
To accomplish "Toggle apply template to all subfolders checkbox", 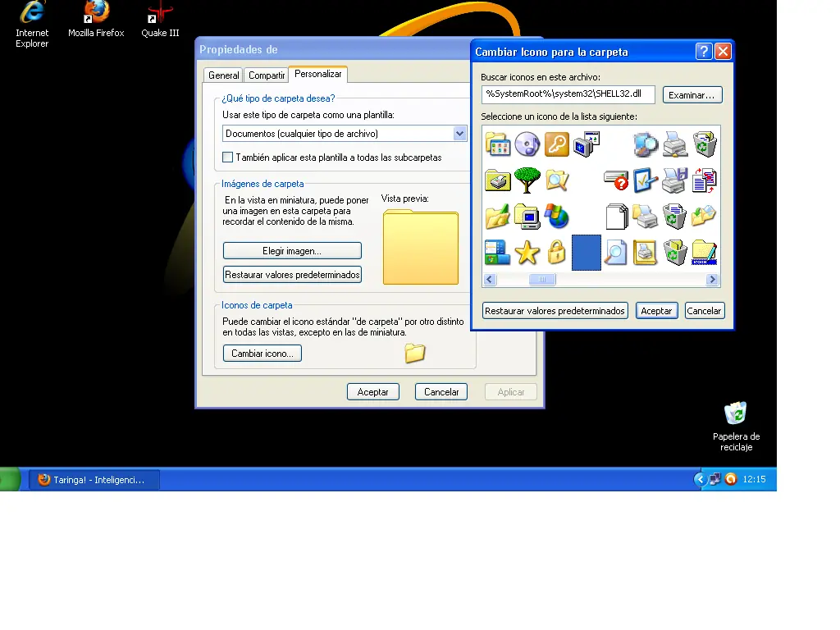I will (228, 157).
